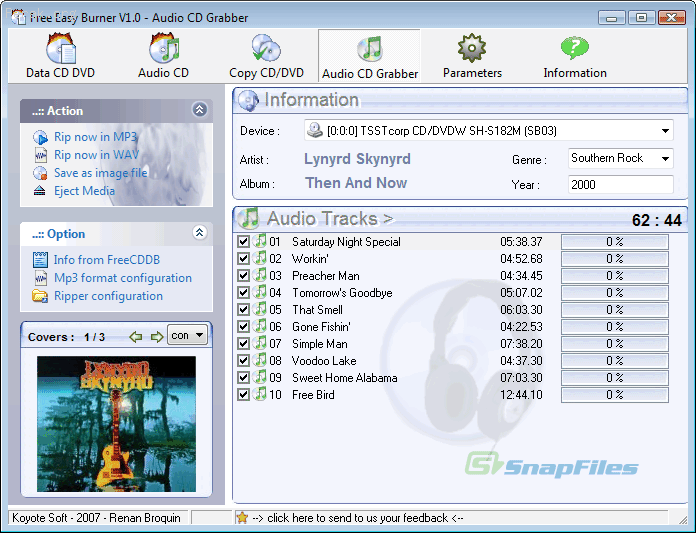Image resolution: width=696 pixels, height=533 pixels.
Task: Click music note icon of track 10
Action: tap(260, 394)
